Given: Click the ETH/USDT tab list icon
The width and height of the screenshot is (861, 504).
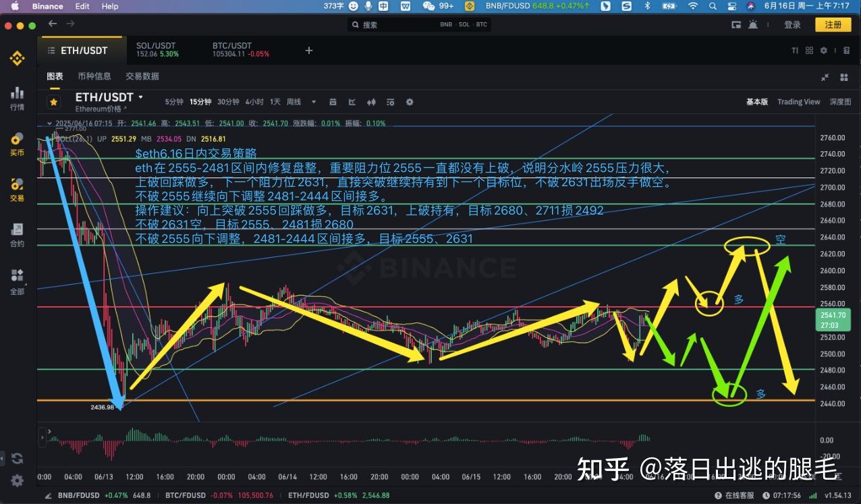Looking at the screenshot, I should [51, 51].
